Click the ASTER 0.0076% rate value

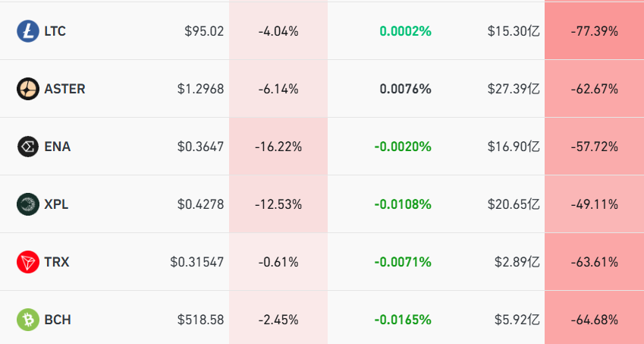405,89
